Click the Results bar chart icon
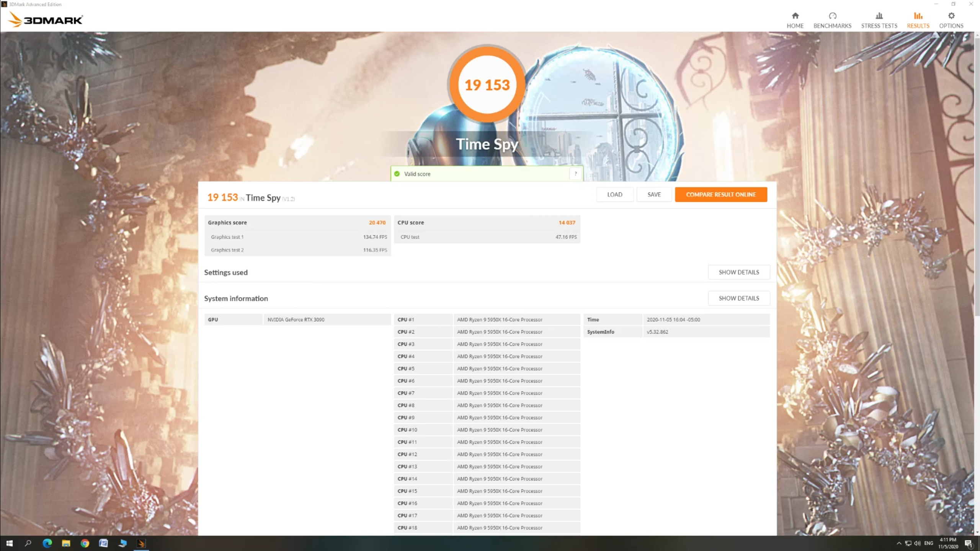980x551 pixels. click(x=918, y=16)
